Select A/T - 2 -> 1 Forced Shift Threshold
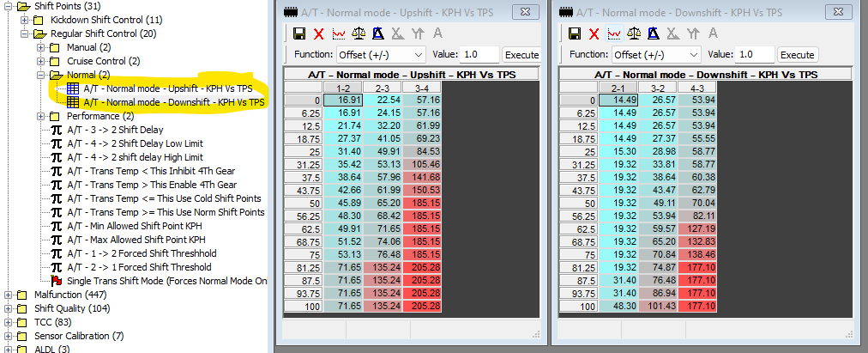 pyautogui.click(x=140, y=268)
